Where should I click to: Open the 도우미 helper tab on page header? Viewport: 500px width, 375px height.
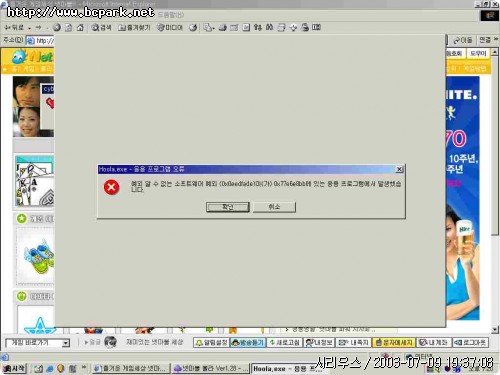pos(478,53)
